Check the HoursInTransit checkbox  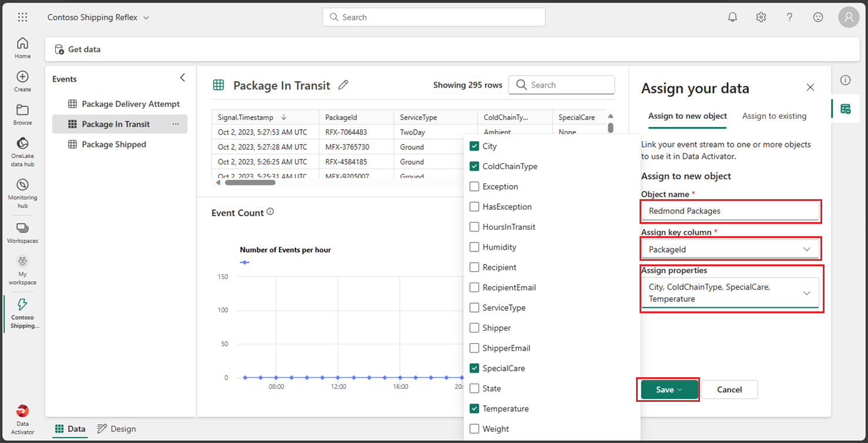tap(475, 227)
